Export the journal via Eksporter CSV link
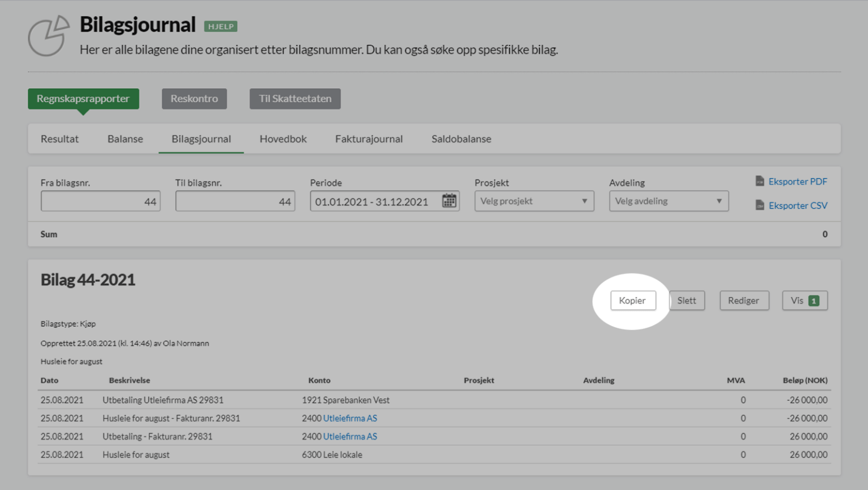 [797, 205]
